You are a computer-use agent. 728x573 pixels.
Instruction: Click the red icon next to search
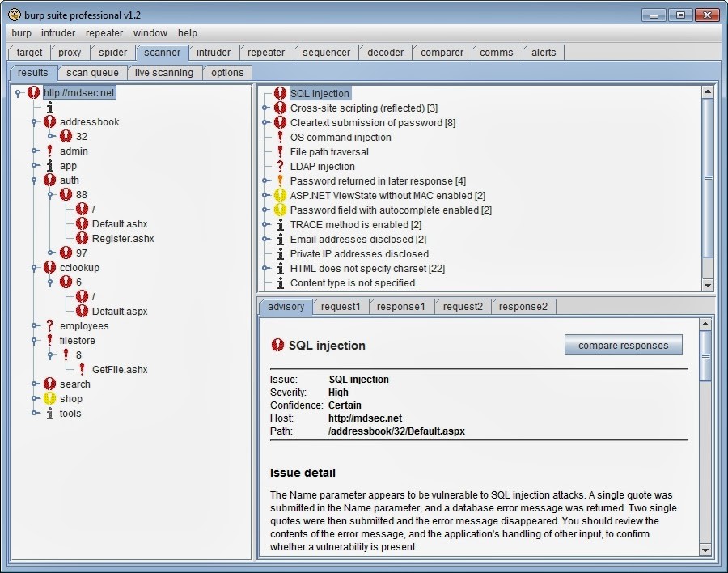pyautogui.click(x=49, y=384)
